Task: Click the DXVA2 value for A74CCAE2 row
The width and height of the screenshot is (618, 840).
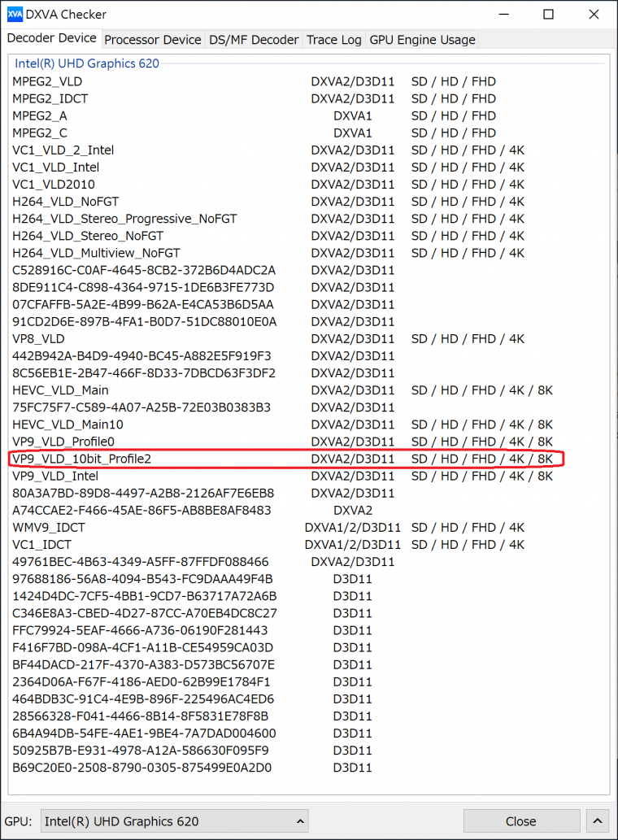Action: click(352, 510)
